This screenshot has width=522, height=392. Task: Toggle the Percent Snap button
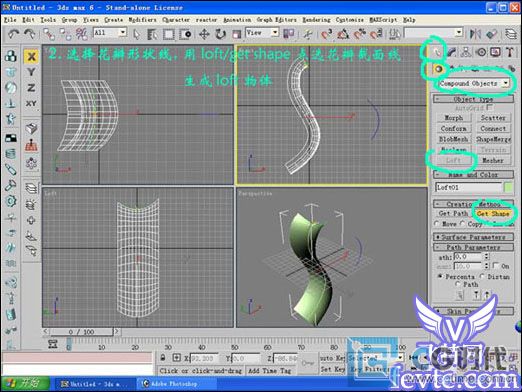[359, 34]
